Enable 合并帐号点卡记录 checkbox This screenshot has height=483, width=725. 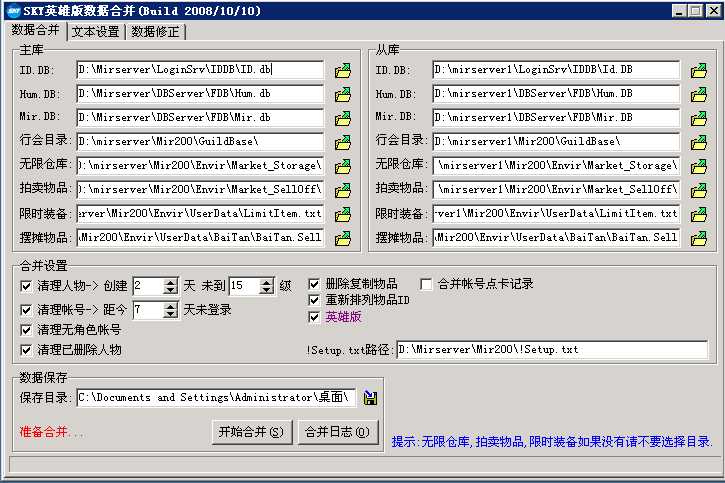pyautogui.click(x=426, y=284)
